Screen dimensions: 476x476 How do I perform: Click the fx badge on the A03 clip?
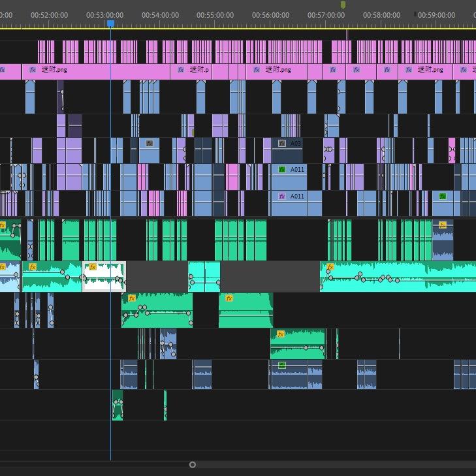pos(282,143)
